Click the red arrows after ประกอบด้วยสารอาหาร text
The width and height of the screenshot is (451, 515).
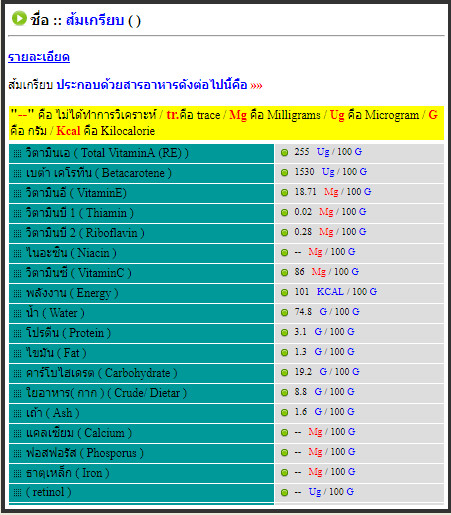[x=256, y=86]
